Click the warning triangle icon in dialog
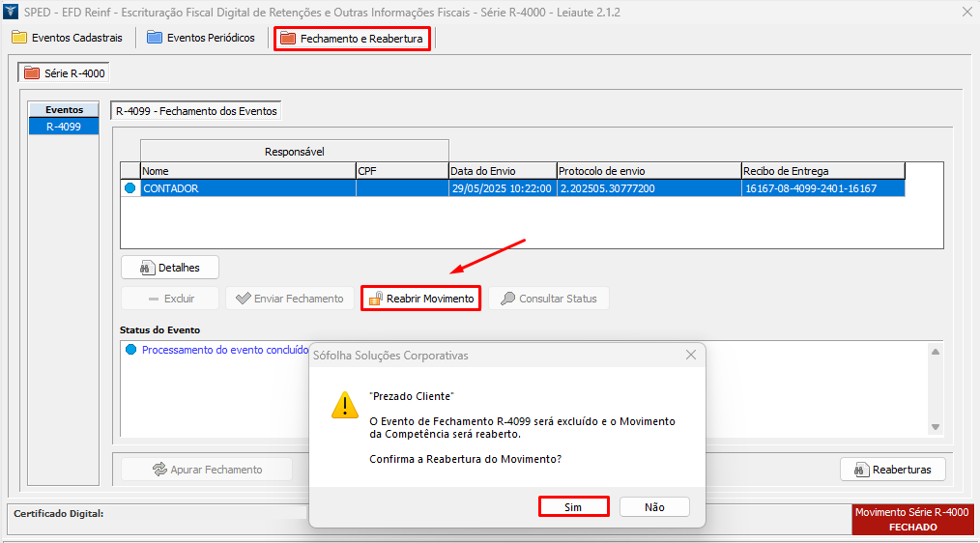The image size is (980, 543). pyautogui.click(x=345, y=406)
